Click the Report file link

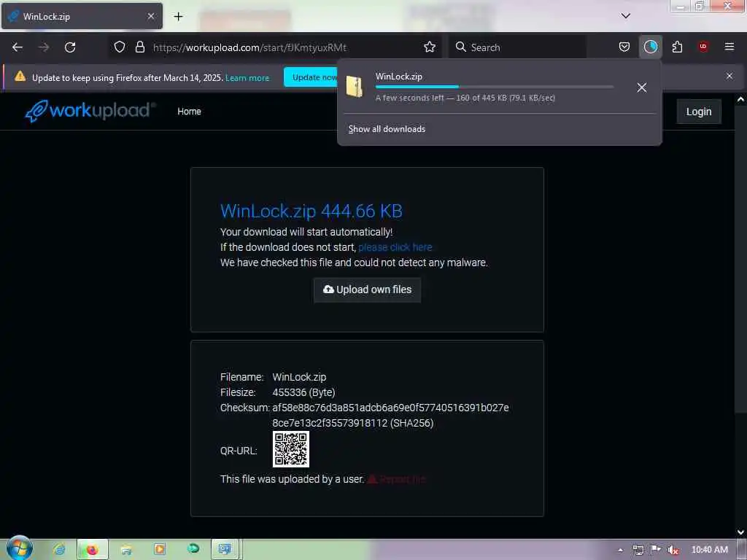[x=396, y=479]
